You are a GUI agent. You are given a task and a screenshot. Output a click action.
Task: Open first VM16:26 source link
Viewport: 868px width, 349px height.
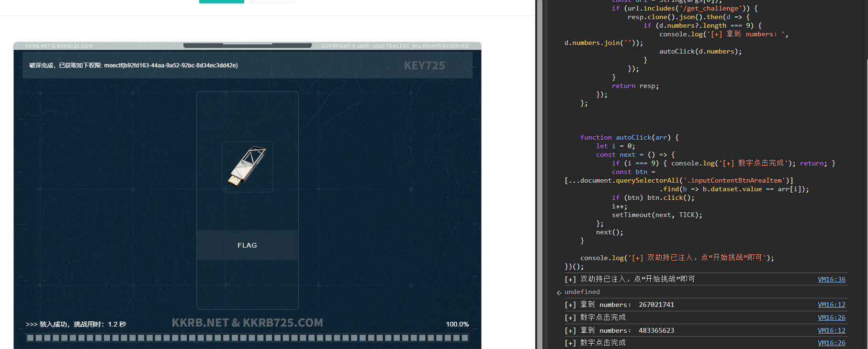click(x=831, y=317)
